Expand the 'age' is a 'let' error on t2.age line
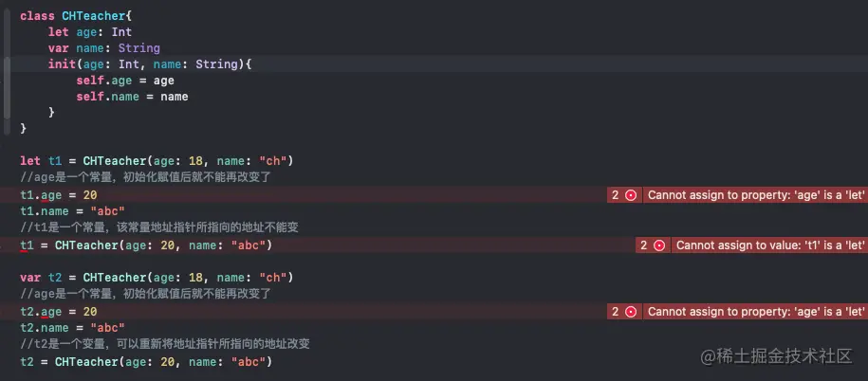The width and height of the screenshot is (868, 381). 756,312
